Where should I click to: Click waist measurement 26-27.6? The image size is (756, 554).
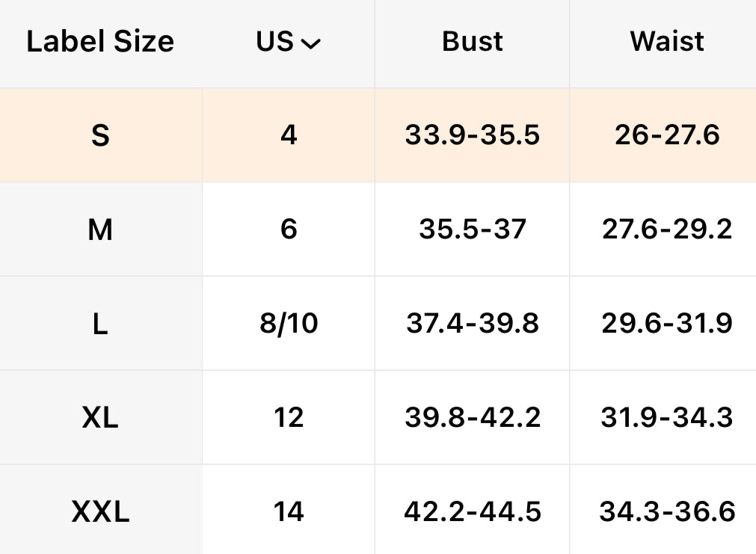click(x=667, y=135)
